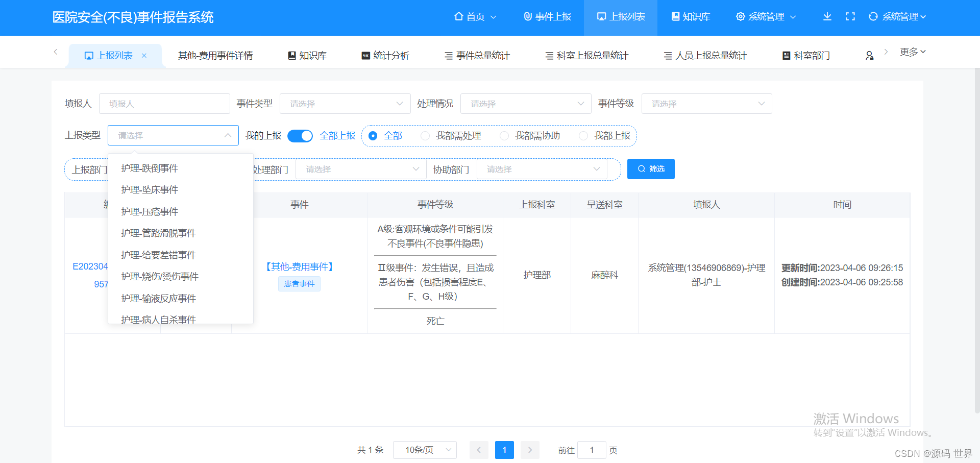Toggle the 我的上报/全部上报 switch

(300, 136)
